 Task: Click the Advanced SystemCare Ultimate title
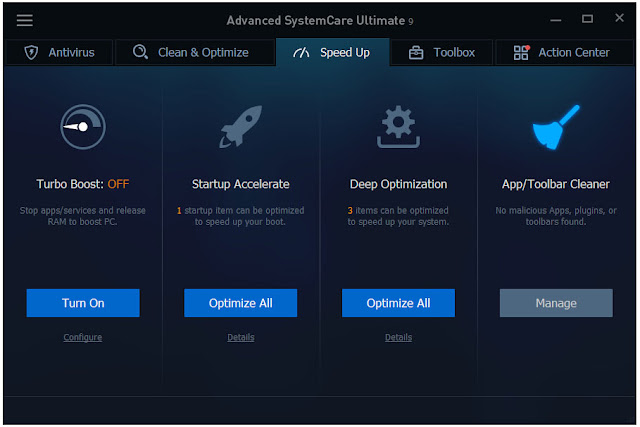tap(320, 20)
